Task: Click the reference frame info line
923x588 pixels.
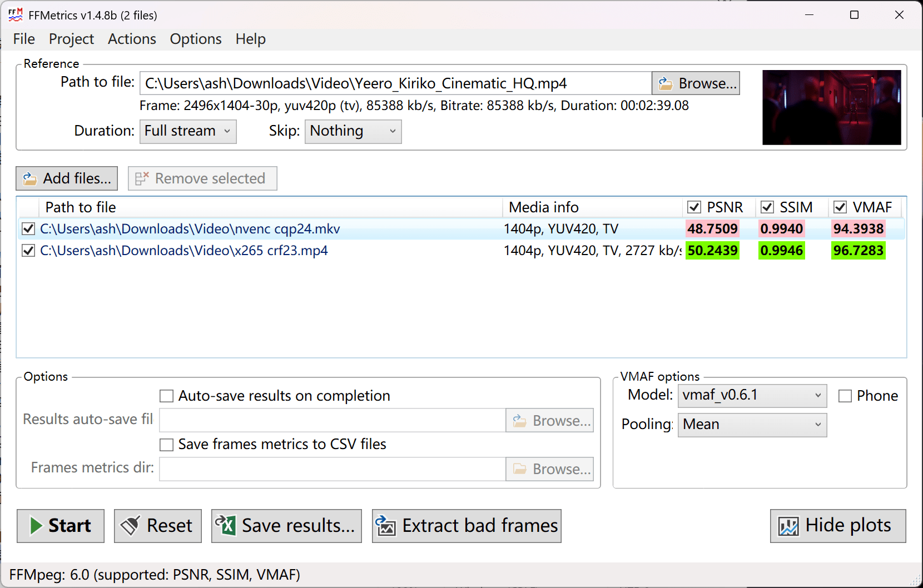Action: click(414, 106)
